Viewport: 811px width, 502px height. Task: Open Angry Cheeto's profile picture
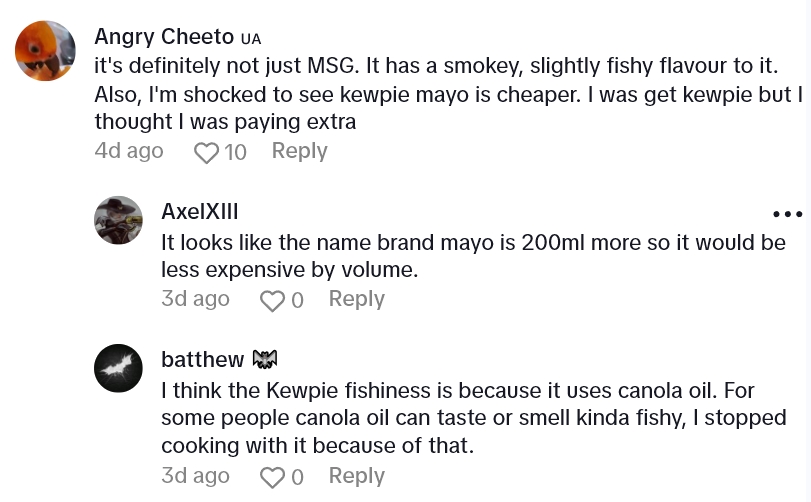point(45,51)
